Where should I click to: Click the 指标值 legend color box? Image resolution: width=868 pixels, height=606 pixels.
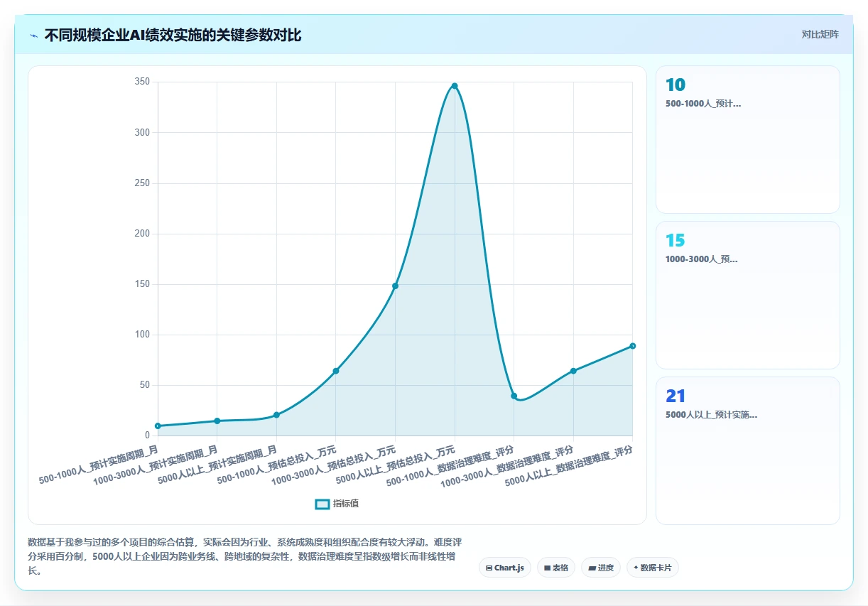pos(322,504)
